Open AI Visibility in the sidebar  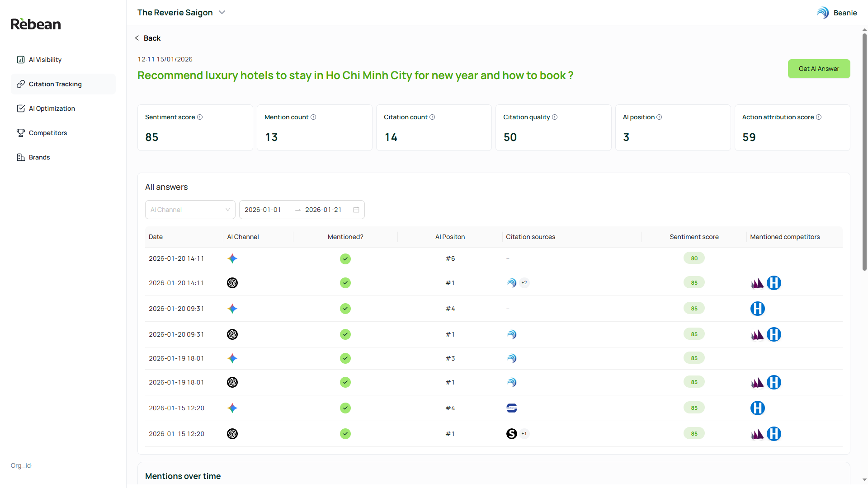click(45, 60)
